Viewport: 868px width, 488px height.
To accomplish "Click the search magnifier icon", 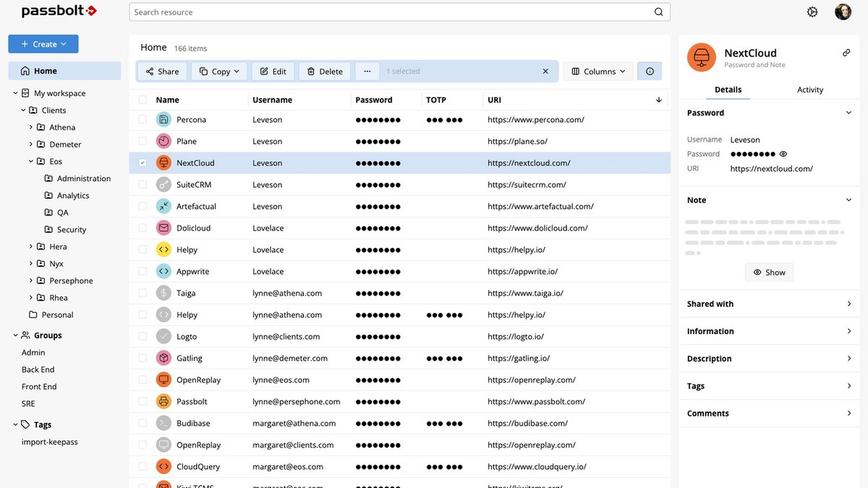I will [658, 12].
